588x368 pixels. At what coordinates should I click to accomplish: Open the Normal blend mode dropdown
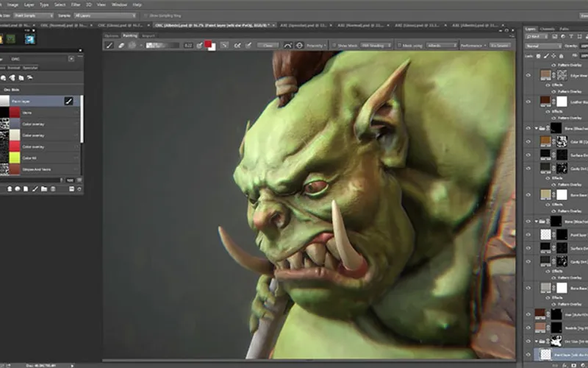[543, 46]
